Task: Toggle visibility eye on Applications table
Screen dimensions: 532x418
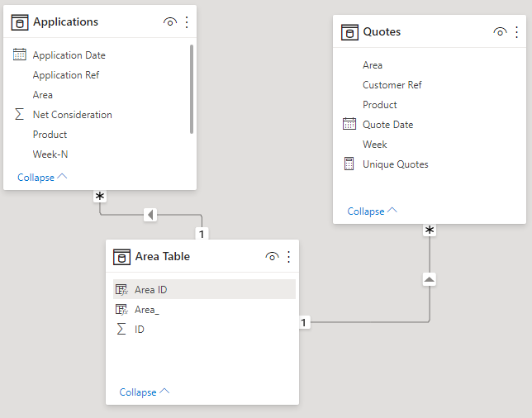Action: [x=170, y=22]
